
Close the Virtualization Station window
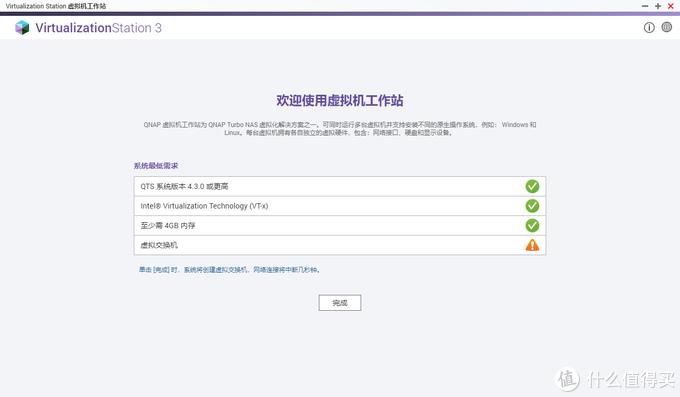[671, 6]
